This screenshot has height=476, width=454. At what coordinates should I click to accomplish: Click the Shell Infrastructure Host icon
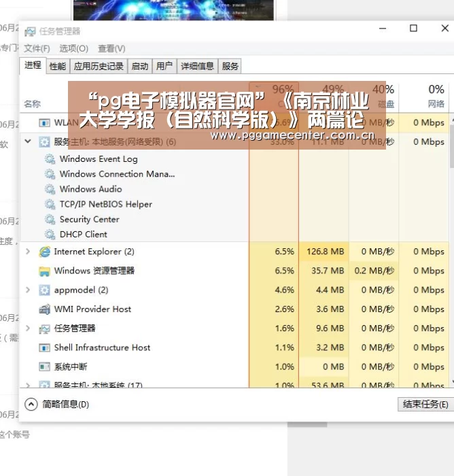pos(44,347)
